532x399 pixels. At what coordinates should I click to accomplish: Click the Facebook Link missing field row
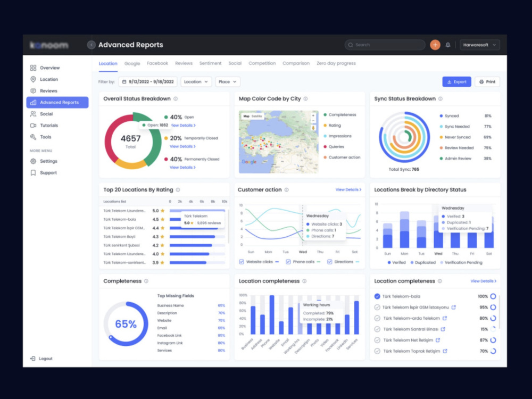(191, 336)
